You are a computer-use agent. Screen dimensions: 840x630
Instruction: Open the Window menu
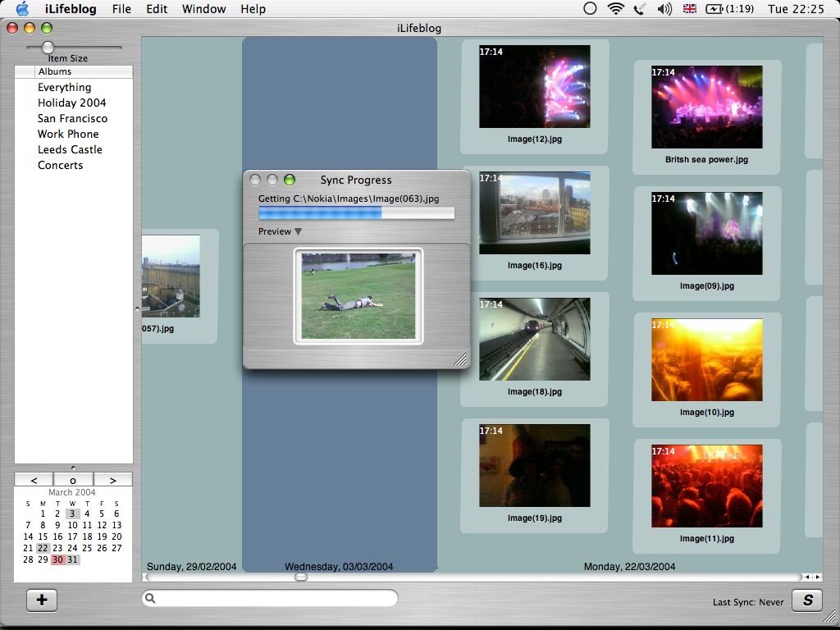click(203, 9)
